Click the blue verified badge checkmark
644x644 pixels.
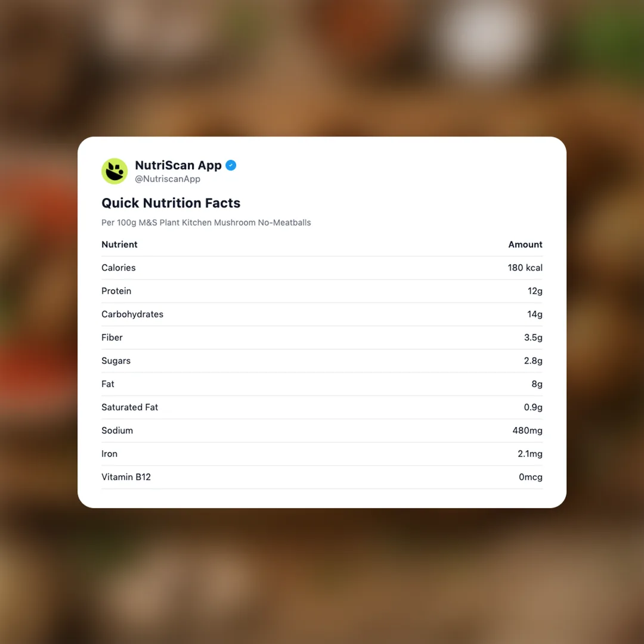231,165
